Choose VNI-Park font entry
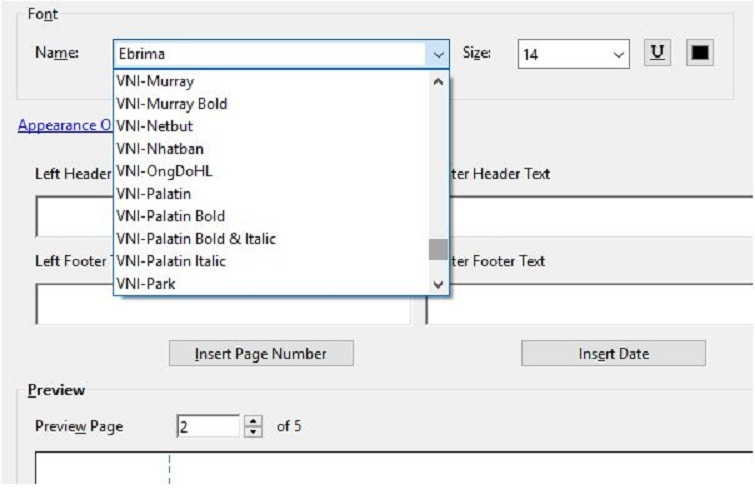The image size is (755, 490). click(x=147, y=284)
